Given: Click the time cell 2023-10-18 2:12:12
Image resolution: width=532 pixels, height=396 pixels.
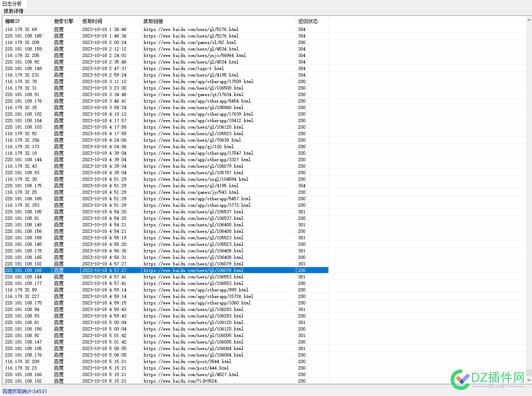Looking at the screenshot, I should pyautogui.click(x=104, y=49).
